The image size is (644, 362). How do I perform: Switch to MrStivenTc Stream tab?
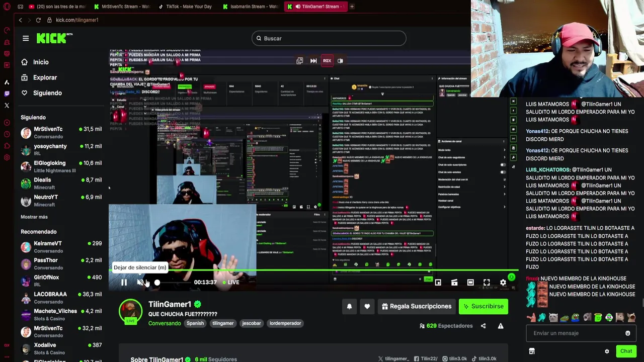coord(122,7)
